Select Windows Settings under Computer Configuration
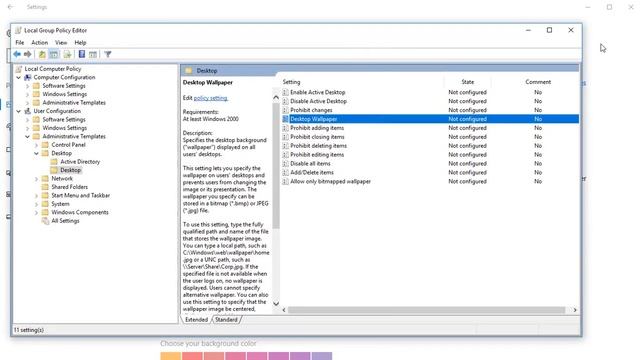The image size is (640, 360). point(64,94)
